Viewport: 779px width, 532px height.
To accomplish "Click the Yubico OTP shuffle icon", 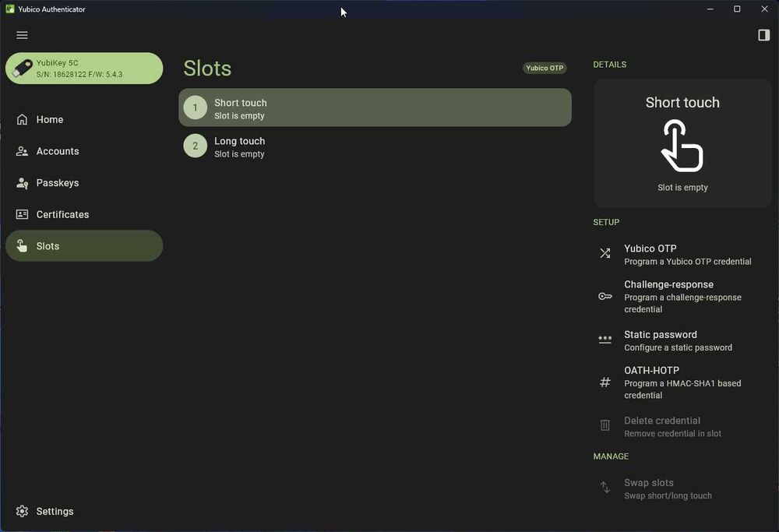I will pos(605,253).
